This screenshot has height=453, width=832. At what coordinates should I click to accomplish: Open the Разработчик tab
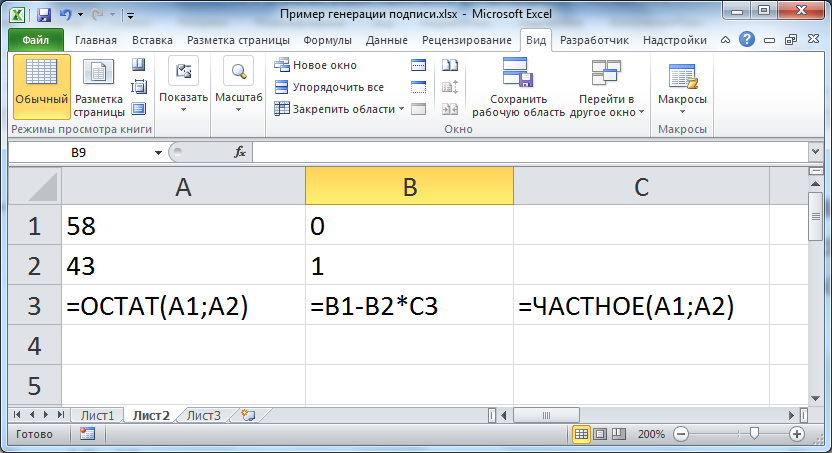click(x=594, y=40)
